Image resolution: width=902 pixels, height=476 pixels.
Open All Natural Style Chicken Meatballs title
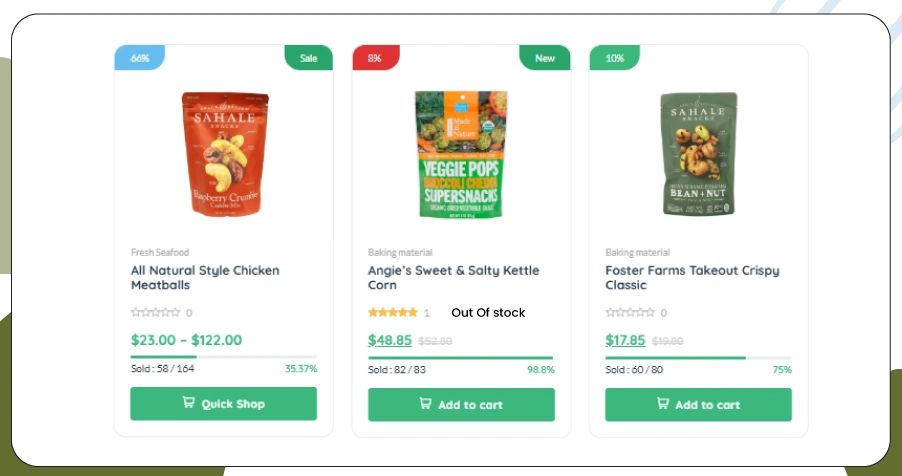[x=205, y=278]
